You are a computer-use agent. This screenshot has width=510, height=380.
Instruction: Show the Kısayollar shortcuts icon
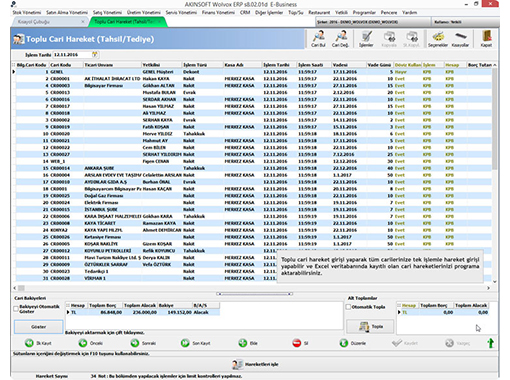[460, 39]
